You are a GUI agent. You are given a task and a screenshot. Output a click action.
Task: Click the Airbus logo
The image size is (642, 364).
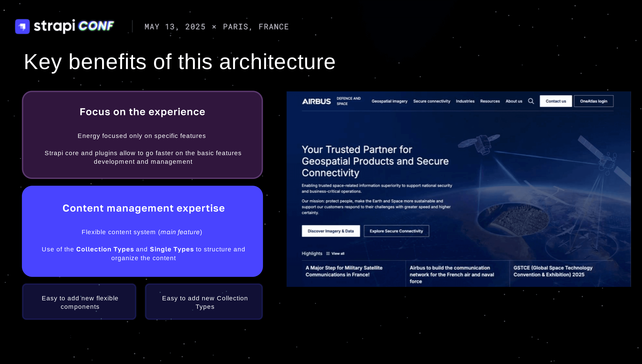pos(316,101)
